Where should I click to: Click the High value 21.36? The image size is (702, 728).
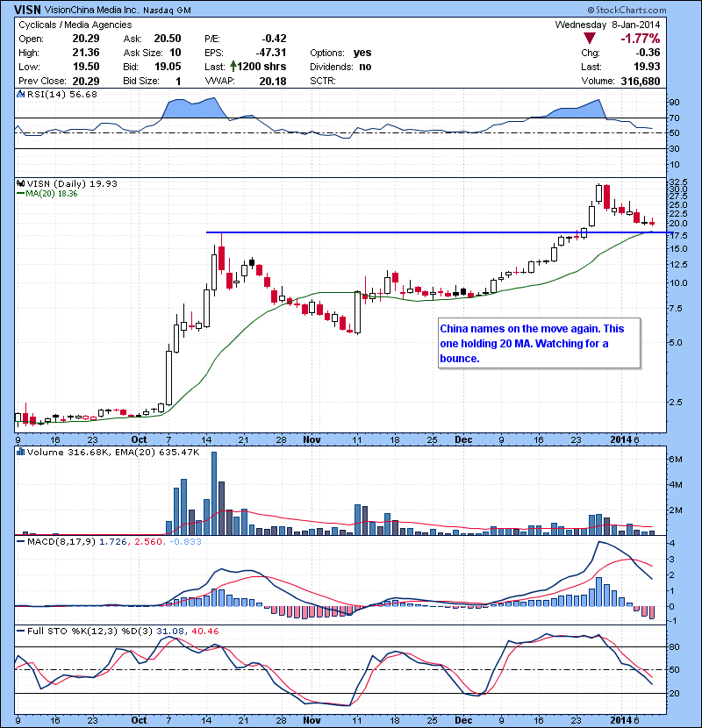click(86, 53)
